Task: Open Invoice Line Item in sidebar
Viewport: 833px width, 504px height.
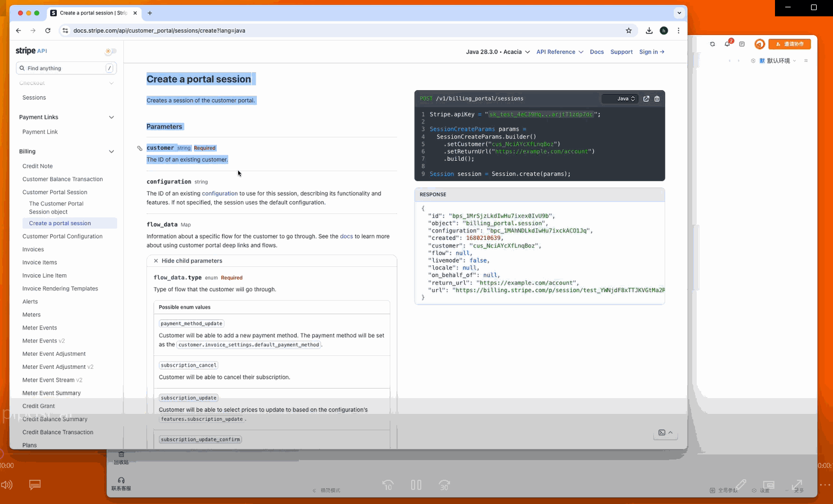Action: click(x=44, y=275)
